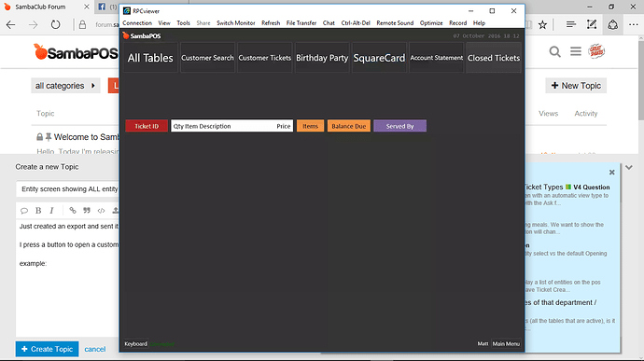
Task: Switch to Closed Tickets tab
Action: [494, 58]
